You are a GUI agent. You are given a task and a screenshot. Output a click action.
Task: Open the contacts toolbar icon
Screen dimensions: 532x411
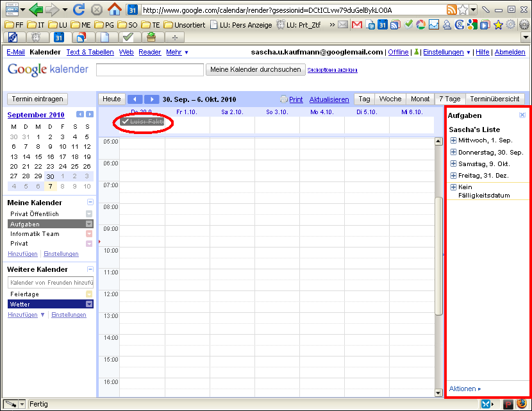coord(447,25)
